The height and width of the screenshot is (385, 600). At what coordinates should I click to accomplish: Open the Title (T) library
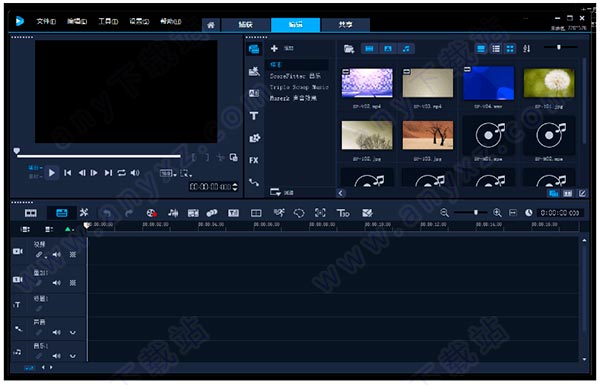tap(254, 116)
